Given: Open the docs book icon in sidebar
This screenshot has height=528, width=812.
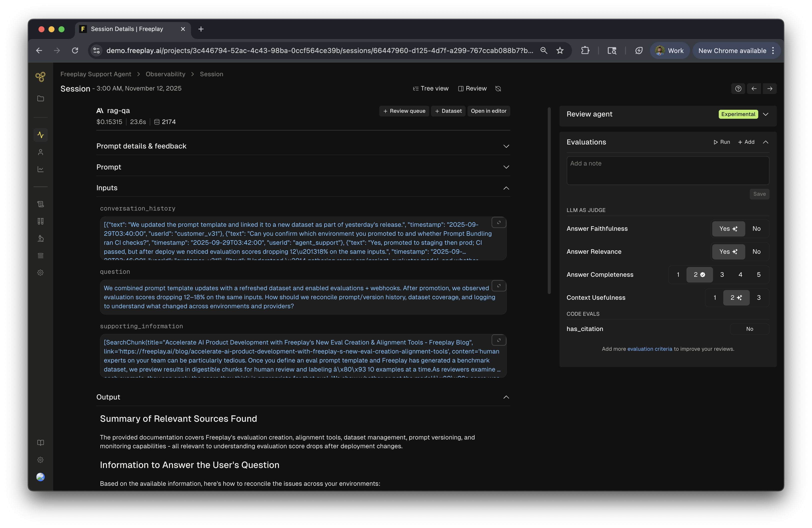Looking at the screenshot, I should click(40, 443).
